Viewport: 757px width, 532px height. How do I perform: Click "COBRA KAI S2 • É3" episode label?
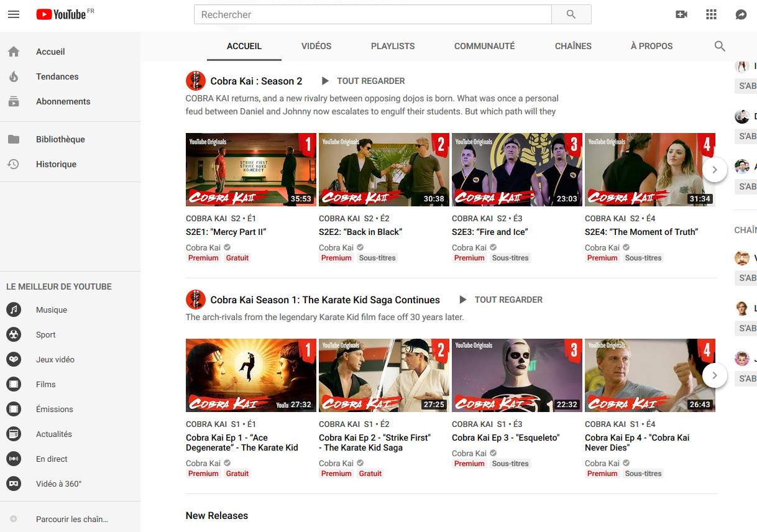click(487, 218)
